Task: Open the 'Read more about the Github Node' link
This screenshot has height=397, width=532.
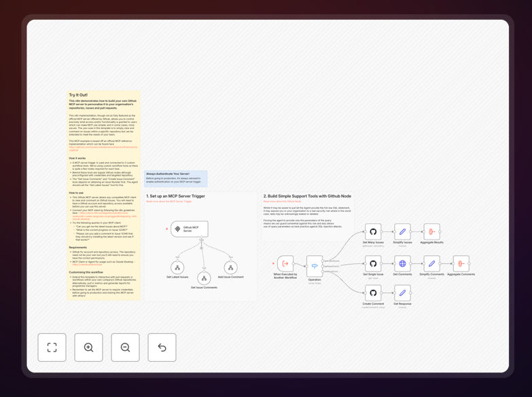Action: pyautogui.click(x=282, y=202)
